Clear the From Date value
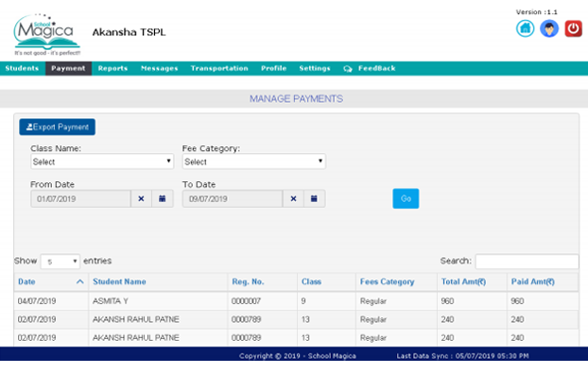 (141, 198)
